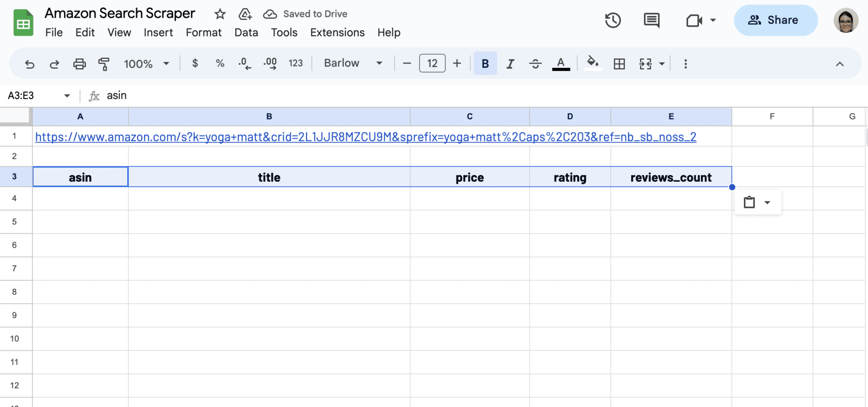Select the Paint format tool
This screenshot has width=868, height=407.
click(104, 64)
